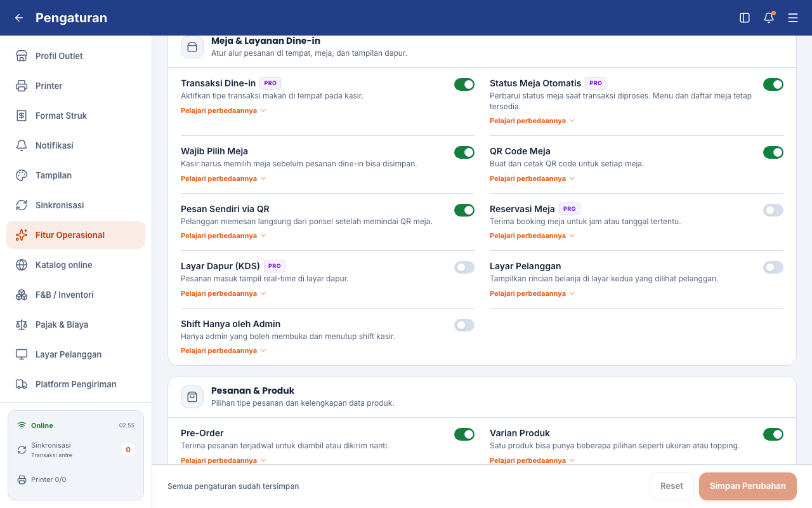
Task: Enable the Reservasi Meja switch
Action: pyautogui.click(x=773, y=210)
